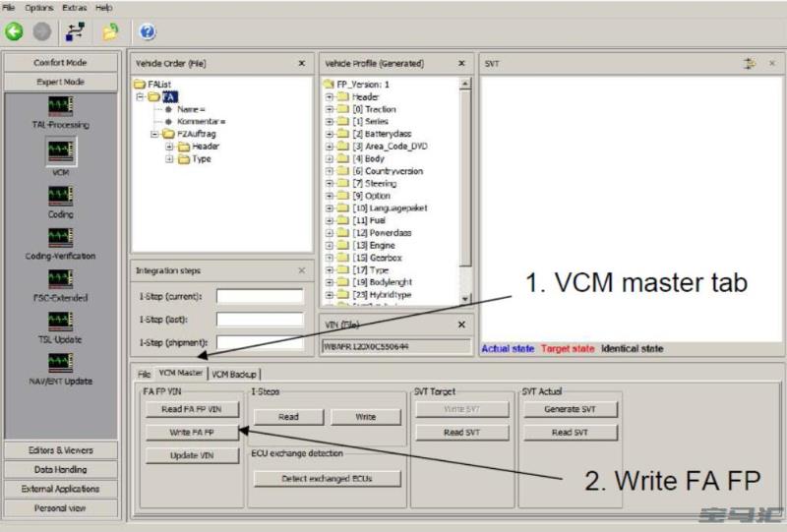Expand the [13] Engine profile node
The image size is (787, 532).
[330, 246]
